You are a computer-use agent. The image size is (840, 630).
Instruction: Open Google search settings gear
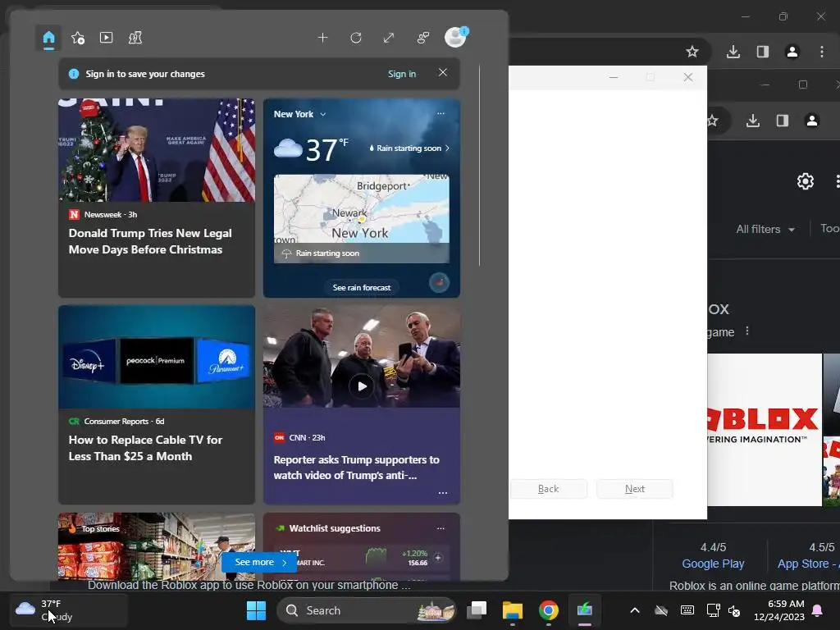pos(806,181)
